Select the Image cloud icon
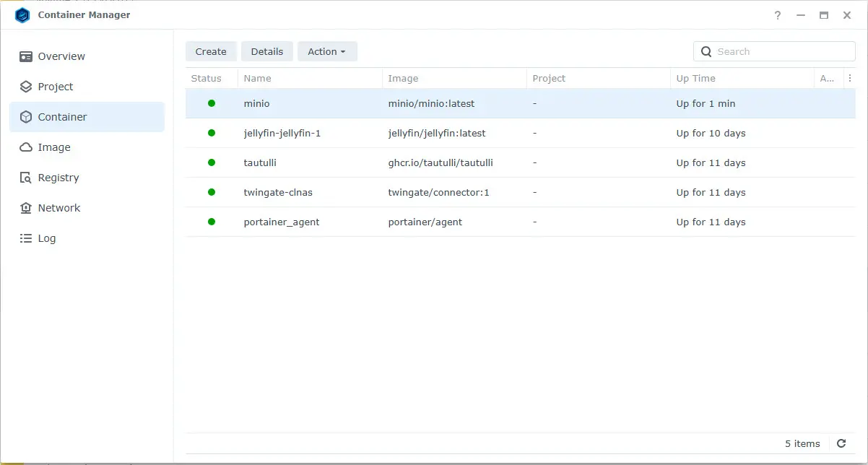The width and height of the screenshot is (868, 465). (x=26, y=147)
